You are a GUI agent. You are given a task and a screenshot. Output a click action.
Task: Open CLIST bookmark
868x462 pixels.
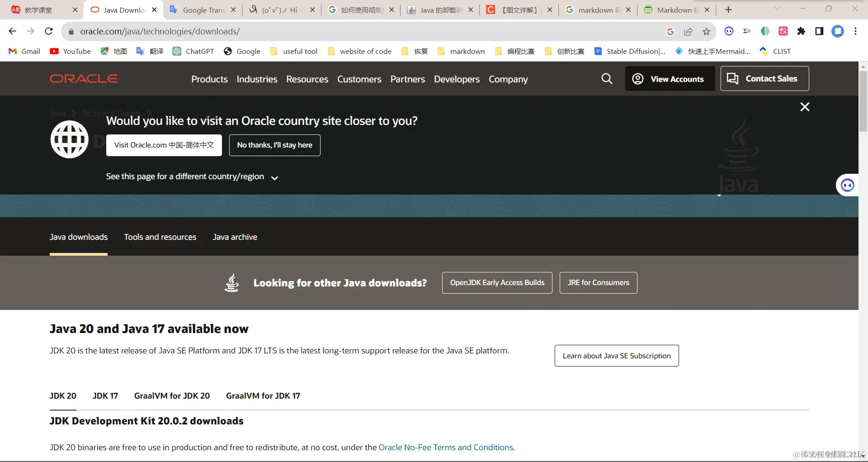[775, 51]
